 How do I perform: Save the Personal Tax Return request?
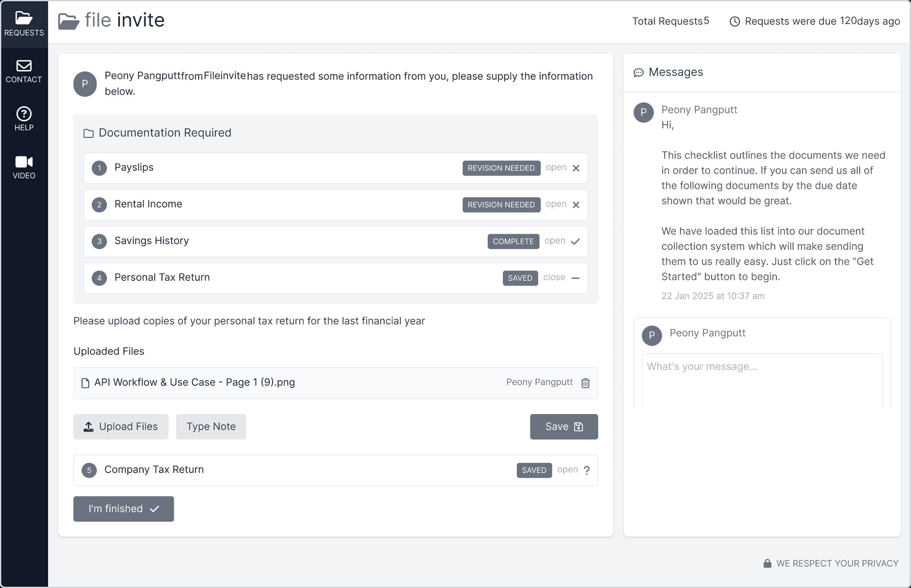(x=564, y=427)
